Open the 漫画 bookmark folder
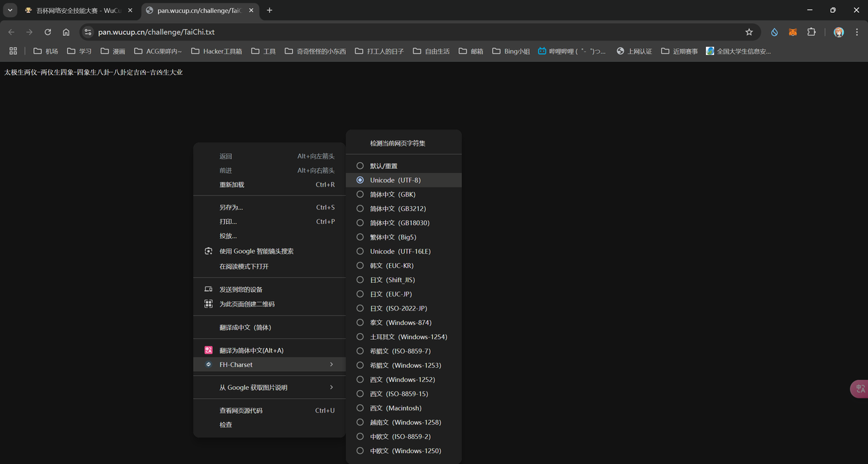Viewport: 868px width, 464px height. (113, 51)
